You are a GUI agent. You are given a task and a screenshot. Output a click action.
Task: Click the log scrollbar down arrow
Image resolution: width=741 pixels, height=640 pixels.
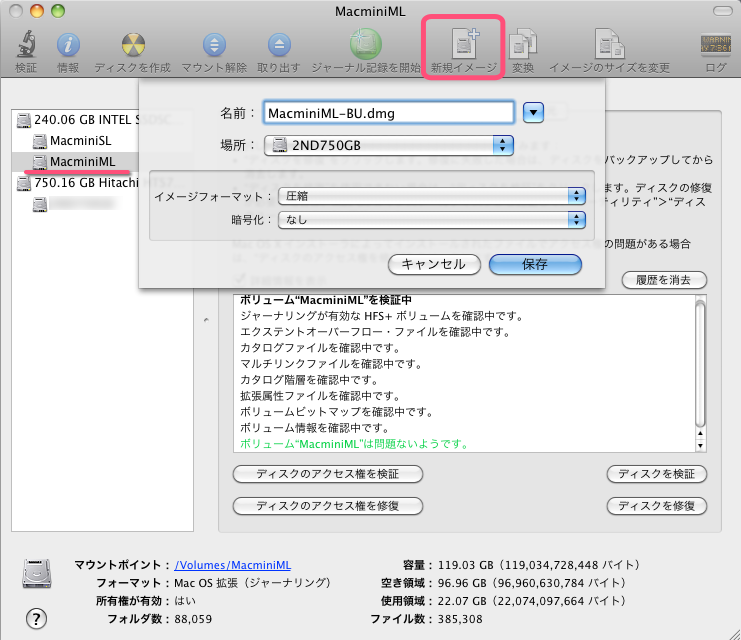pos(700,445)
